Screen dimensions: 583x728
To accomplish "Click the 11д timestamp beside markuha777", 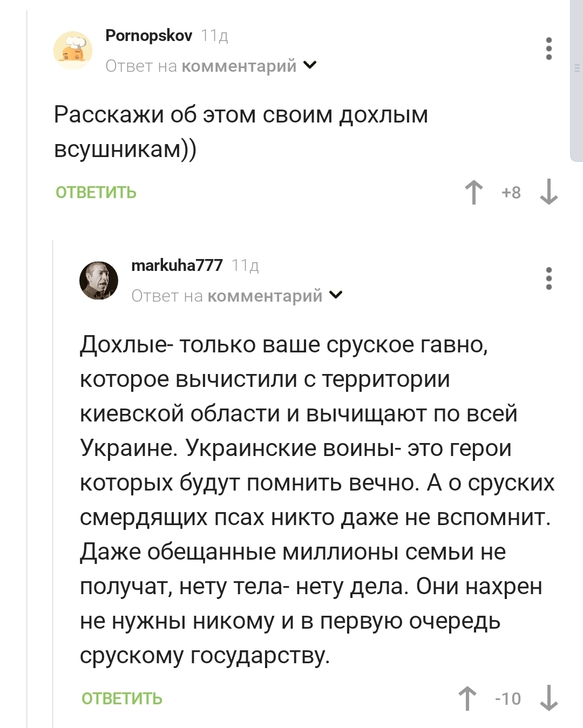I will tap(245, 266).
